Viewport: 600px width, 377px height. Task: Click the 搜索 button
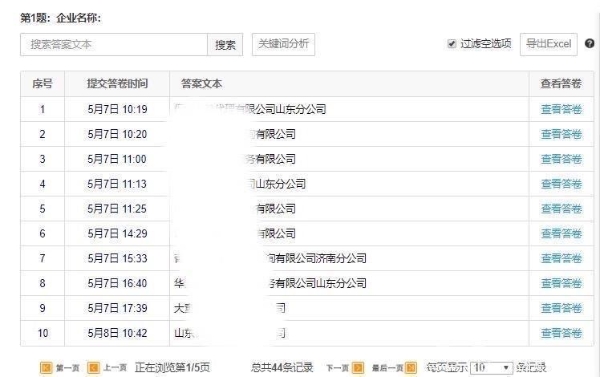point(225,45)
